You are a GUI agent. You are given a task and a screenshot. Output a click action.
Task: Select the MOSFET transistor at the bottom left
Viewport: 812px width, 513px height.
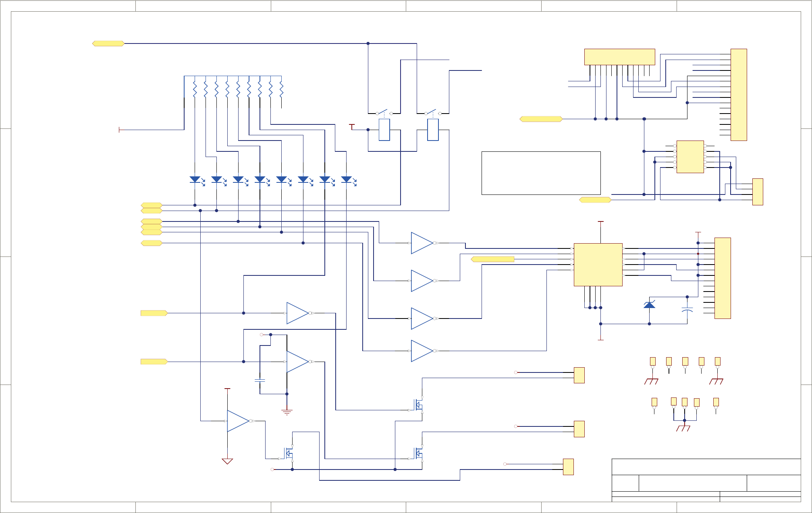click(x=288, y=453)
